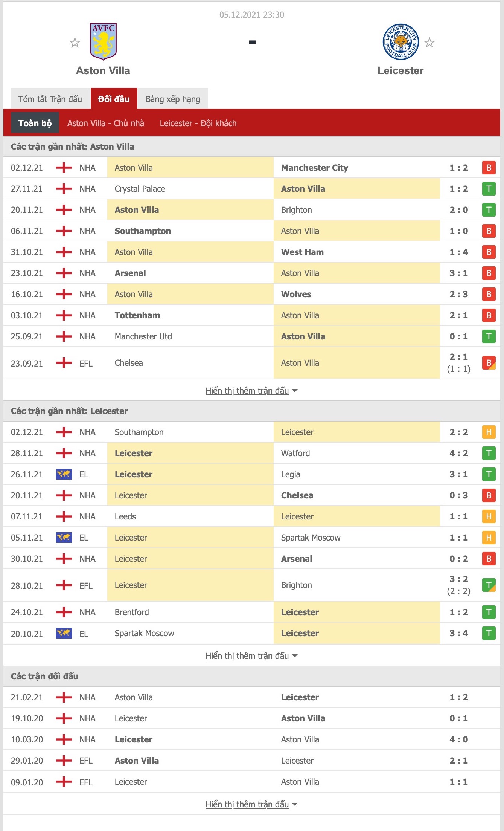Open the 19.10.20 Leicester vs Aston Villa match
504x831 pixels.
pos(251,718)
